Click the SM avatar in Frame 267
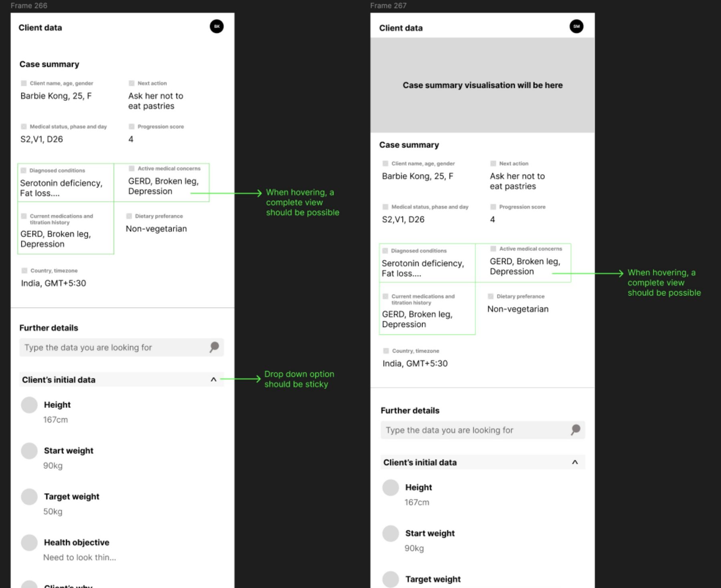The height and width of the screenshot is (588, 721). click(576, 26)
